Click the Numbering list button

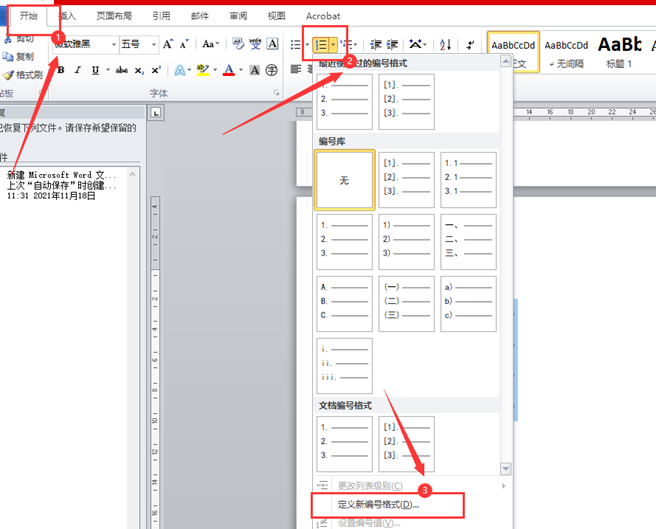pyautogui.click(x=321, y=44)
